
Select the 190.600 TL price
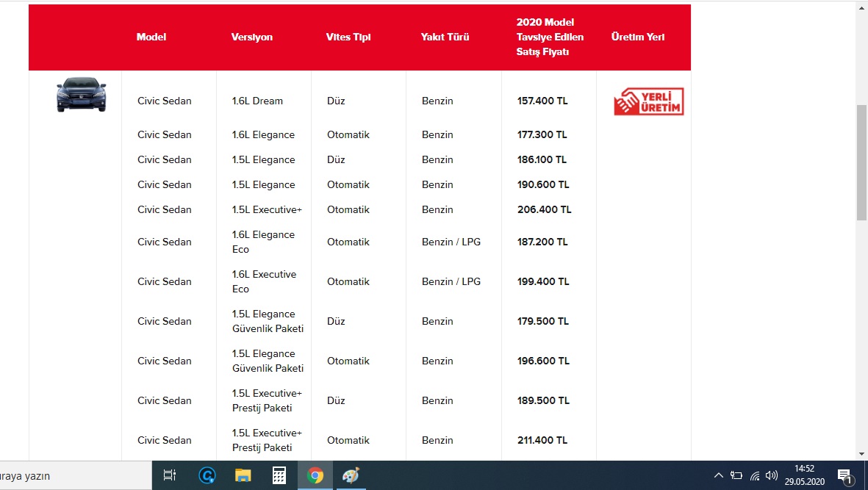pos(543,184)
